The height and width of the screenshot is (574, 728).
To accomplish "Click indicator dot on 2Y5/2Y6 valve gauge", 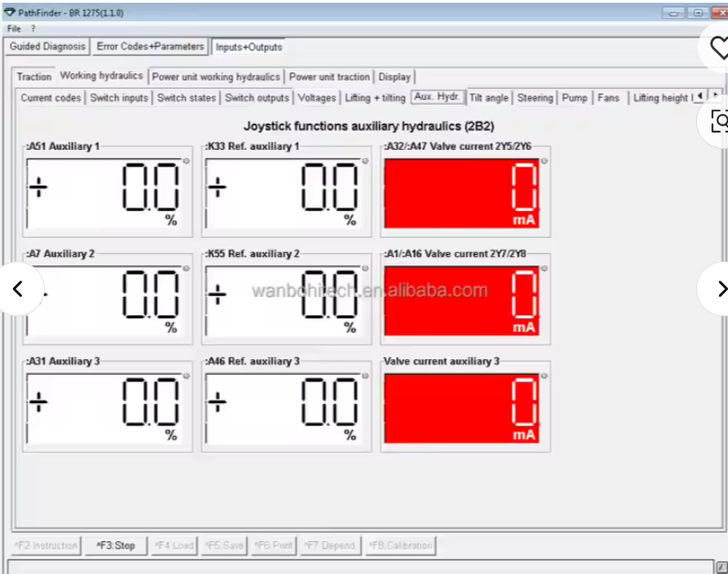I will coord(544,161).
